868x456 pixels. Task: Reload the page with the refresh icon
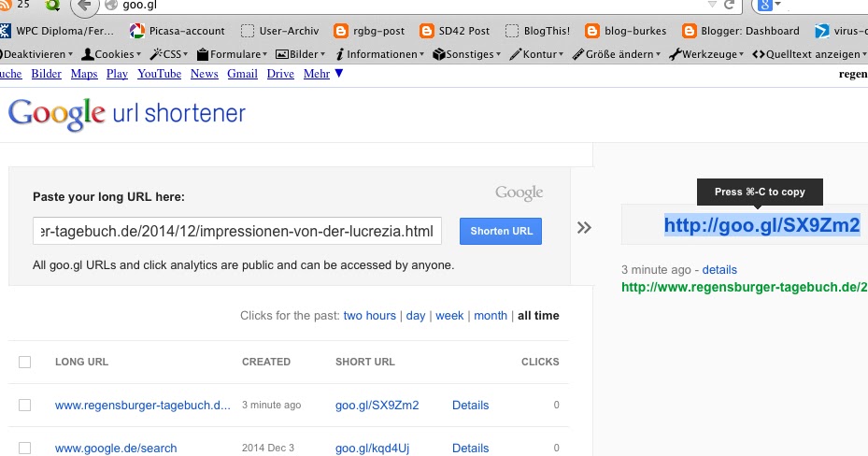pyautogui.click(x=729, y=5)
